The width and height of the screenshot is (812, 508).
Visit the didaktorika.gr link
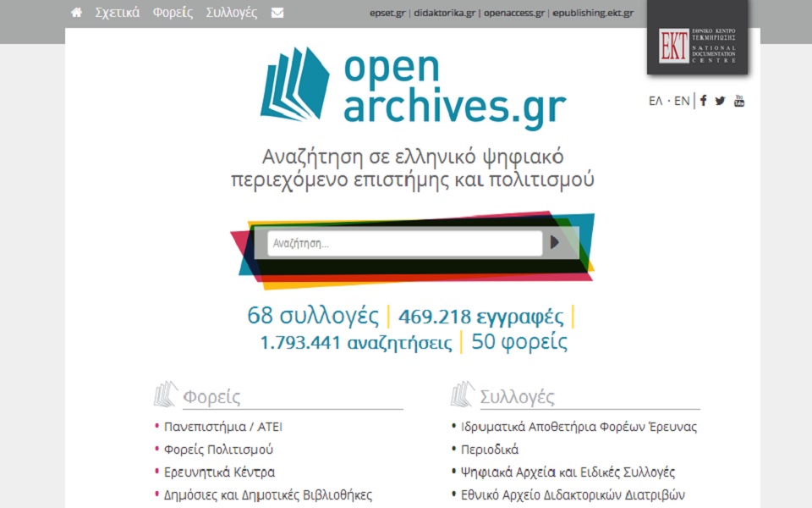coord(443,13)
